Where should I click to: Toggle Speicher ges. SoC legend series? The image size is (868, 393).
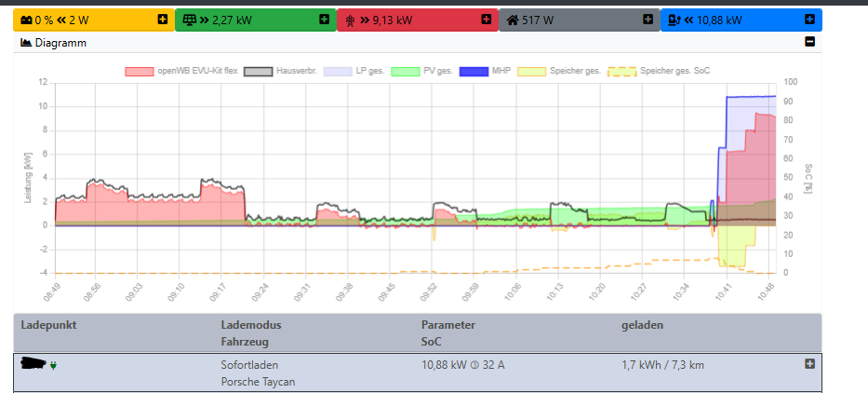pos(659,71)
